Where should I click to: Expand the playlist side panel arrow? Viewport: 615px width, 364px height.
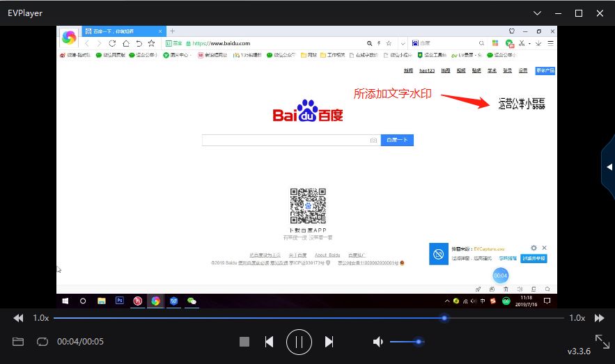click(609, 167)
